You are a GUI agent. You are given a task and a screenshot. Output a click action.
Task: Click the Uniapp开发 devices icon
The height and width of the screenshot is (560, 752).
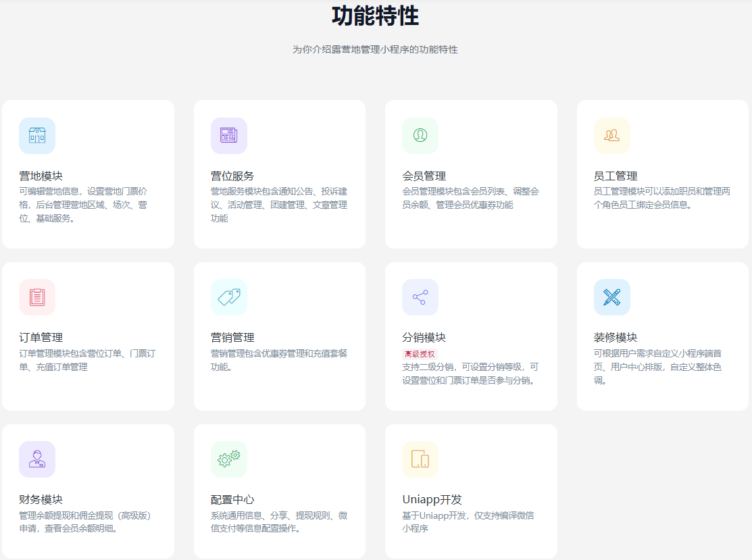(420, 459)
